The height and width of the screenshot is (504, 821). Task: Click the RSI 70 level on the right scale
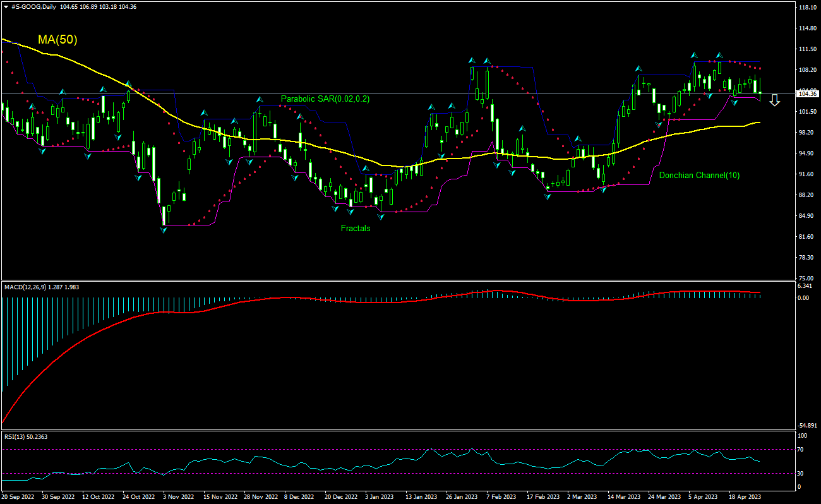[x=802, y=450]
